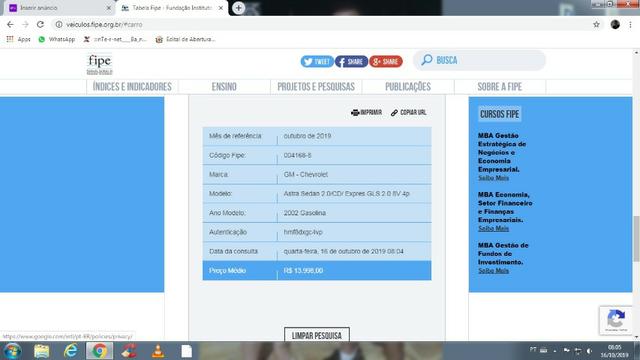This screenshot has width=640, height=360.
Task: Reload the page with refresh icon
Action: pos(40,24)
